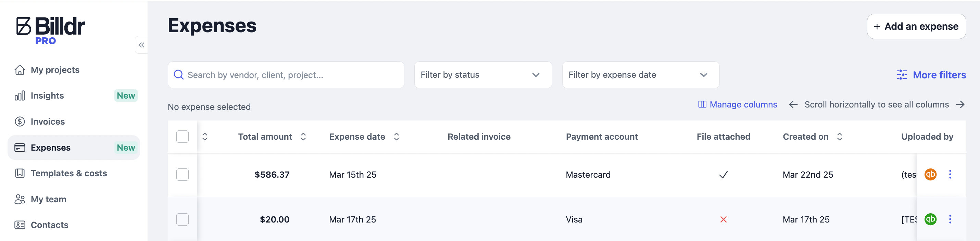
Task: Click left arrow to scroll columns back
Action: [x=793, y=104]
